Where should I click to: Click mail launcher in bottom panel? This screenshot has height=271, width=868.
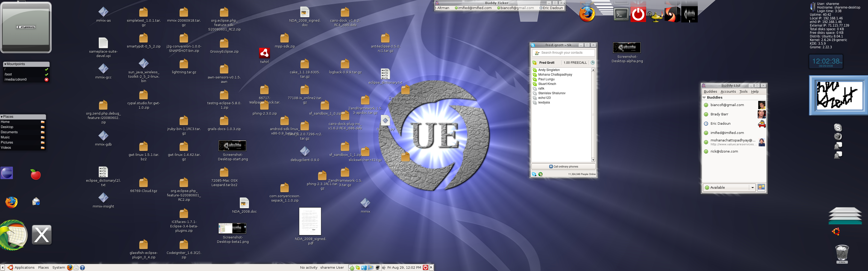click(76, 268)
